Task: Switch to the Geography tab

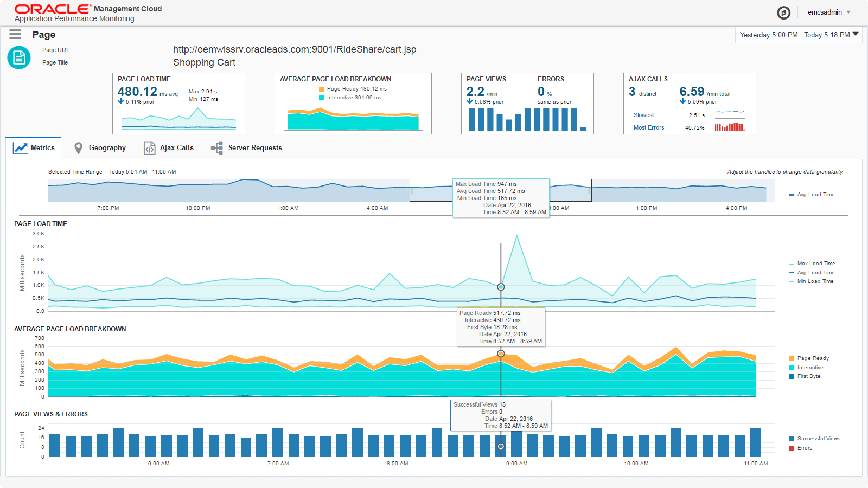Action: pyautogui.click(x=107, y=148)
